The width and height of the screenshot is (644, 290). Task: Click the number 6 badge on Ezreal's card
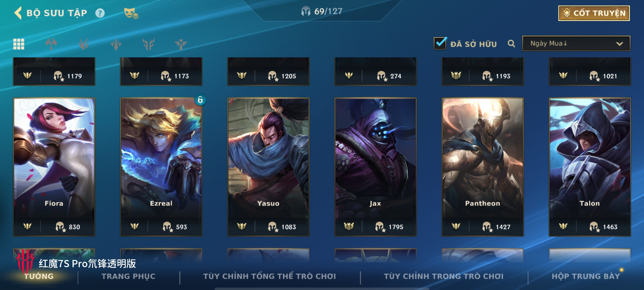200,100
